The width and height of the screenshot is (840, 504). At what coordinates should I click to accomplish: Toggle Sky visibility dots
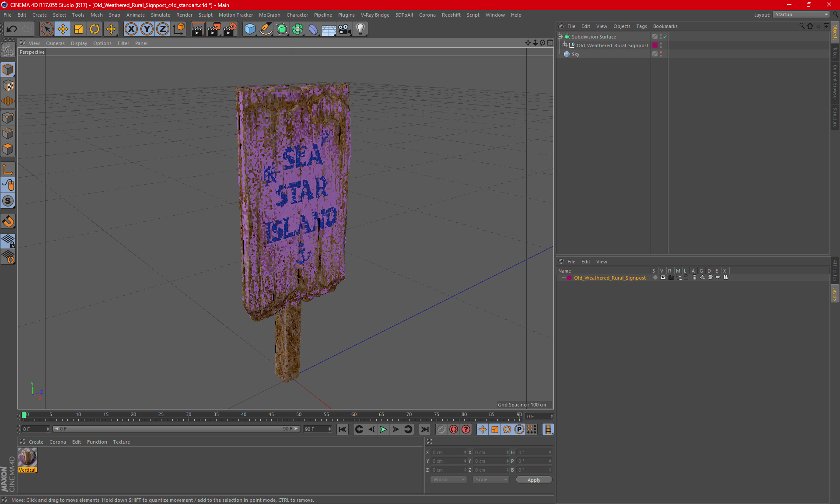point(661,54)
